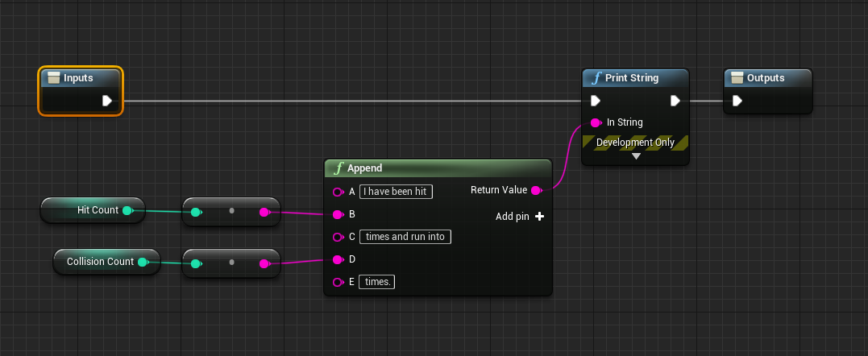Click the Outputs node execution pin
The height and width of the screenshot is (356, 868).
737,101
